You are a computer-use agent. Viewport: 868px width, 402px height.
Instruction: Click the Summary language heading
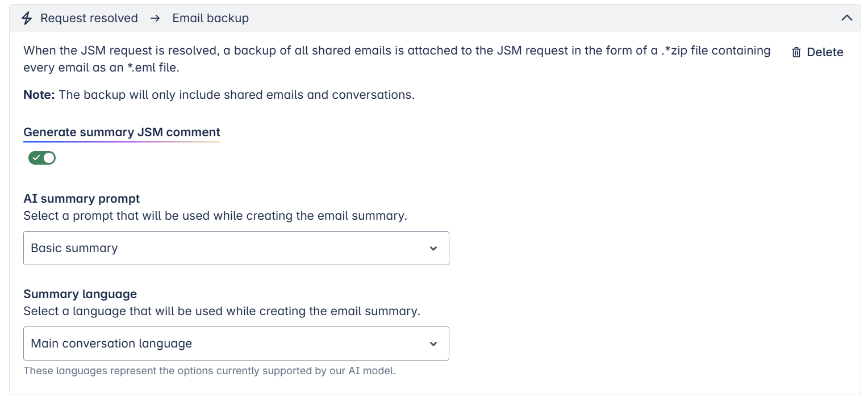pos(80,294)
